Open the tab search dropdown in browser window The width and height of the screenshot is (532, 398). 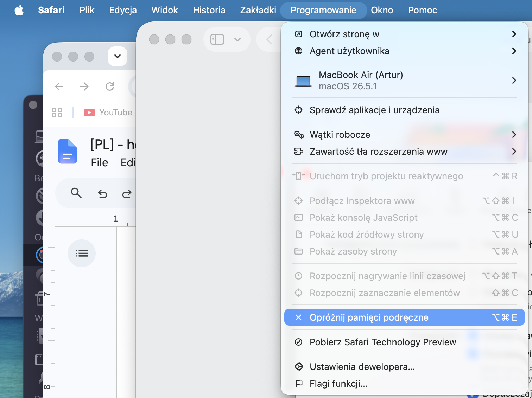(118, 56)
